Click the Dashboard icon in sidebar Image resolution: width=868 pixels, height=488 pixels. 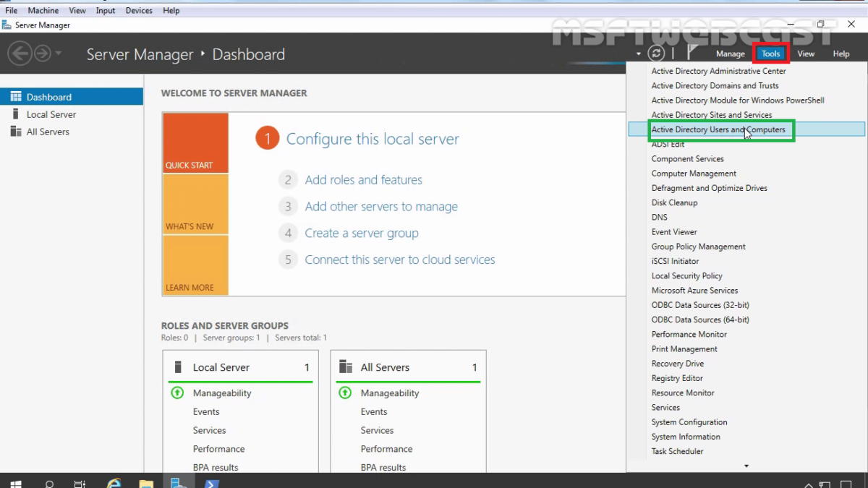point(16,97)
